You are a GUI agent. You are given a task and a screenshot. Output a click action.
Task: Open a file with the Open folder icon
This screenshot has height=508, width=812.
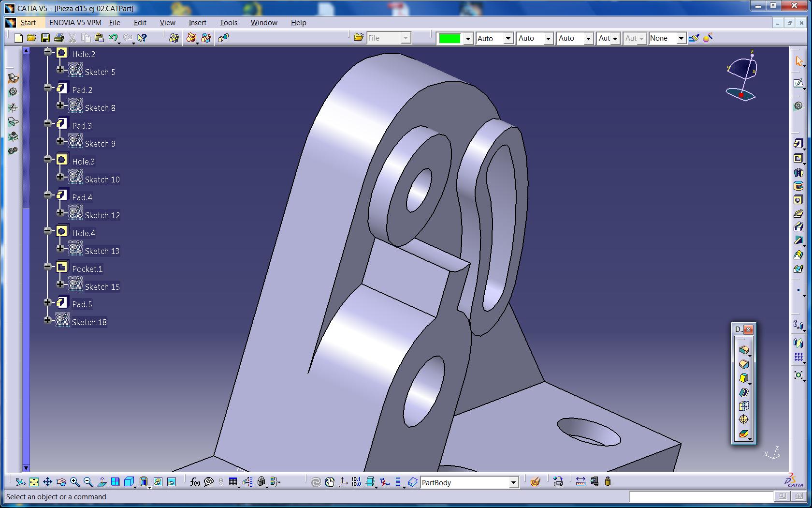(32, 38)
